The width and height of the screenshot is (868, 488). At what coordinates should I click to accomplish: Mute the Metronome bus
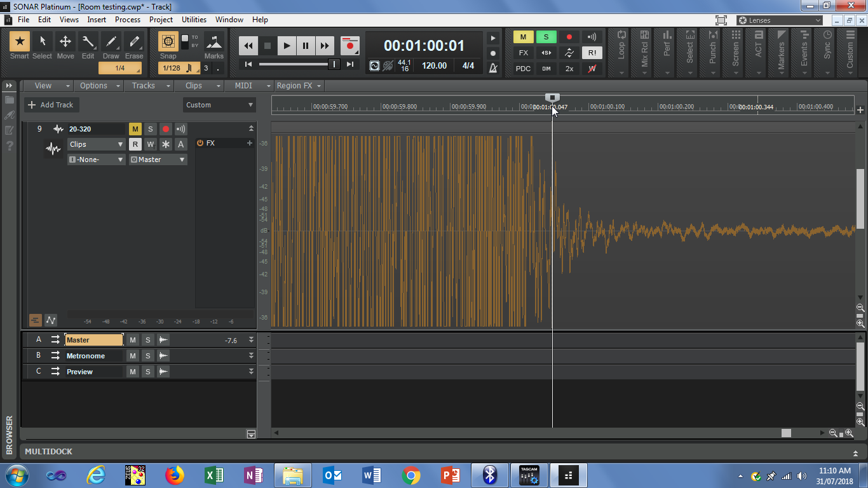click(x=133, y=356)
